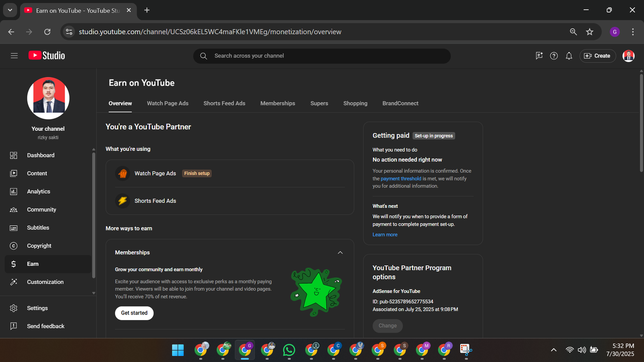Open the volume tray icon
Screen dimensions: 644x362
point(582,350)
